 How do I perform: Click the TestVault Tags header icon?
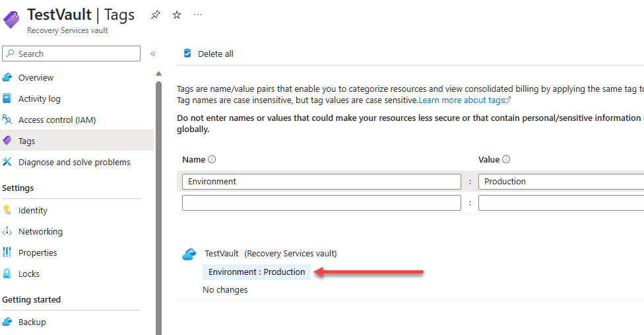pyautogui.click(x=11, y=19)
